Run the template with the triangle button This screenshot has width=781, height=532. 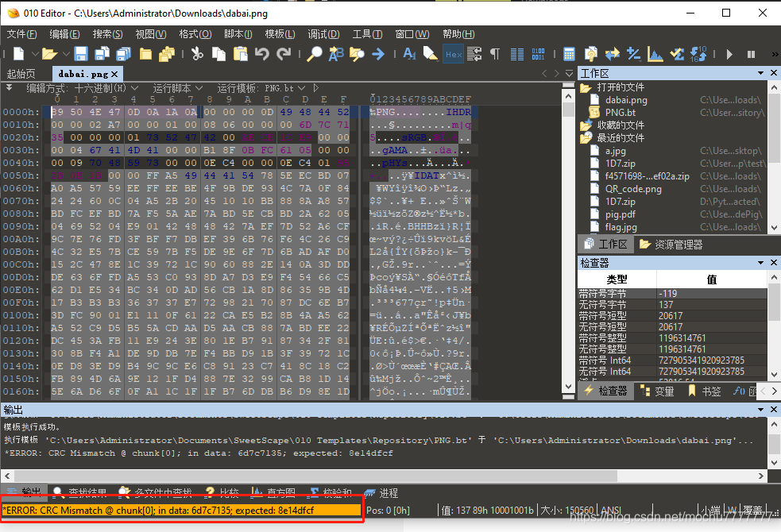point(315,88)
